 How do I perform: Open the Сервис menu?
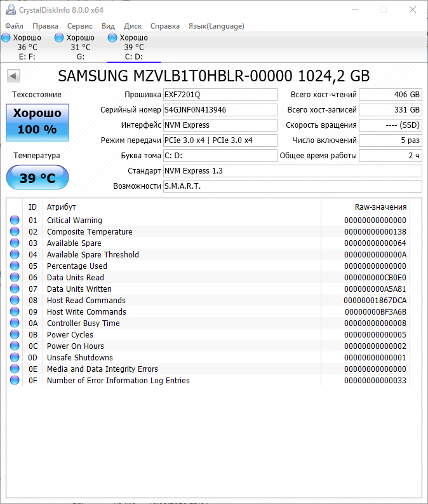pyautogui.click(x=79, y=26)
